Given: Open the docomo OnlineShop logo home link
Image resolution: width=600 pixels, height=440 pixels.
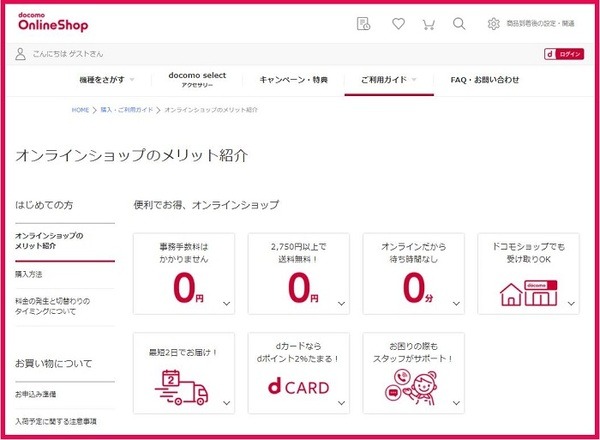Looking at the screenshot, I should pos(53,22).
